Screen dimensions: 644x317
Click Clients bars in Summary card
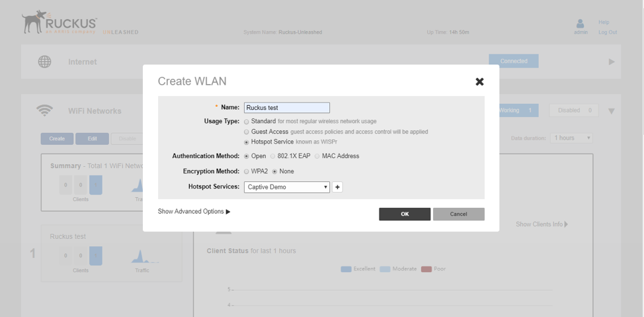coord(81,185)
